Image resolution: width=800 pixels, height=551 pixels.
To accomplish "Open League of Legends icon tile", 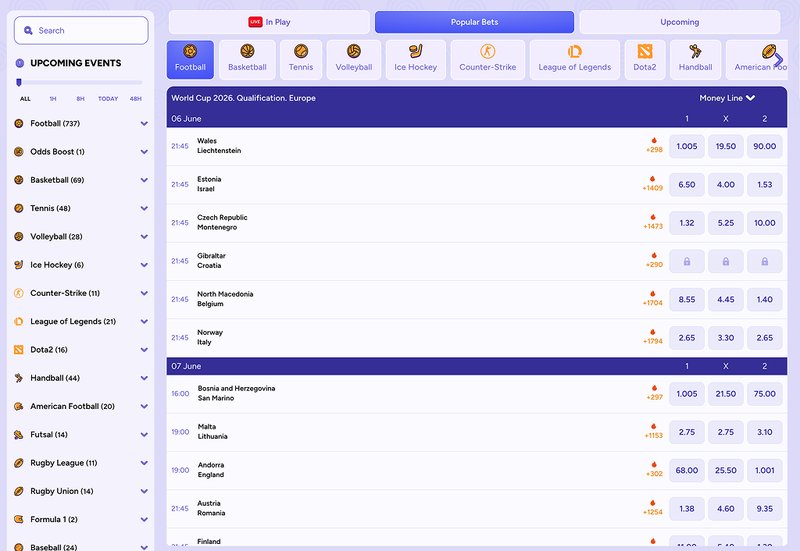I will (x=574, y=59).
